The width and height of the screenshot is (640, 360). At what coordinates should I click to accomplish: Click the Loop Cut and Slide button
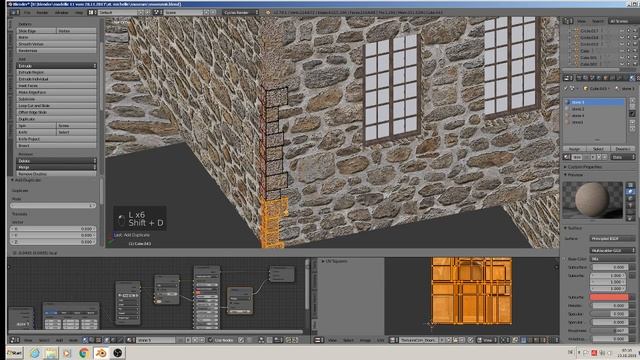[57, 106]
